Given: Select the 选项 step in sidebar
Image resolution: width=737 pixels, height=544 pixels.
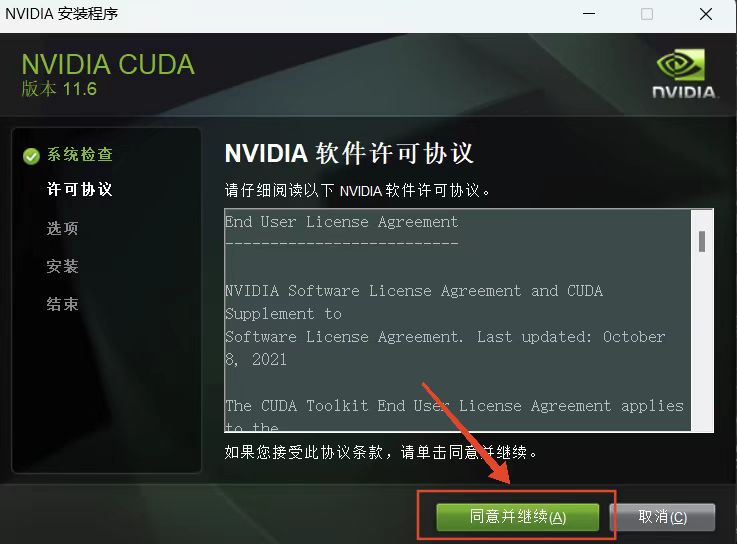Looking at the screenshot, I should point(63,229).
